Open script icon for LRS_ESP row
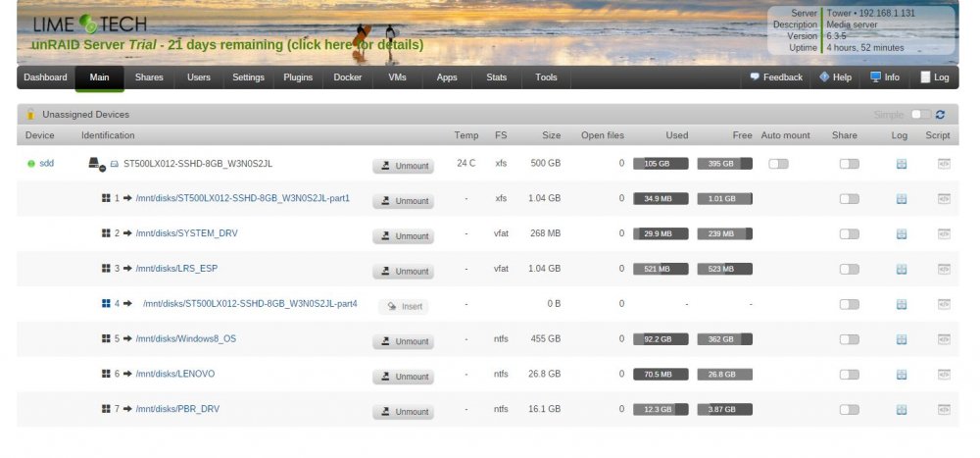Viewport: 980px width, 458px height. [944, 269]
